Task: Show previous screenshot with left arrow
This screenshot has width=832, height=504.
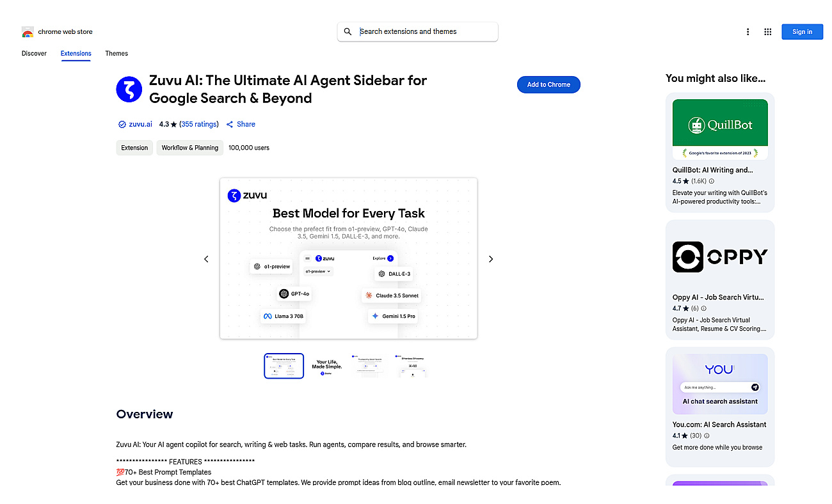Action: (206, 259)
